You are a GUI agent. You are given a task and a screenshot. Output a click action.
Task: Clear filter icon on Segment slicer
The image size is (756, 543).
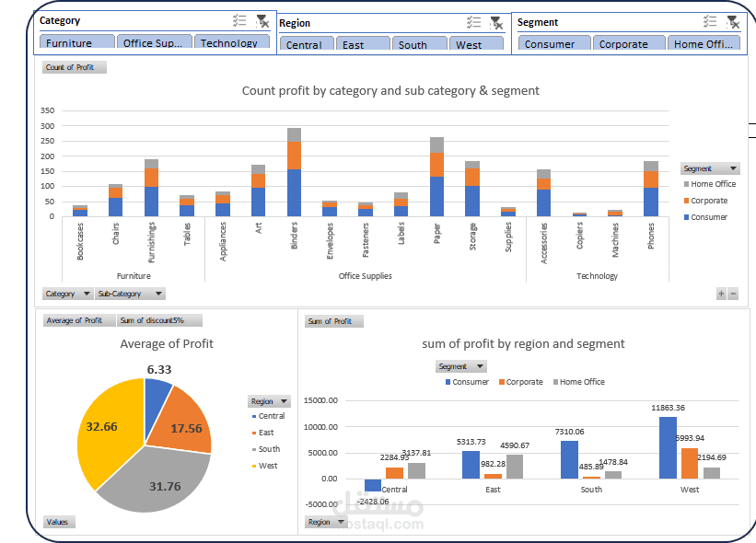tap(733, 22)
